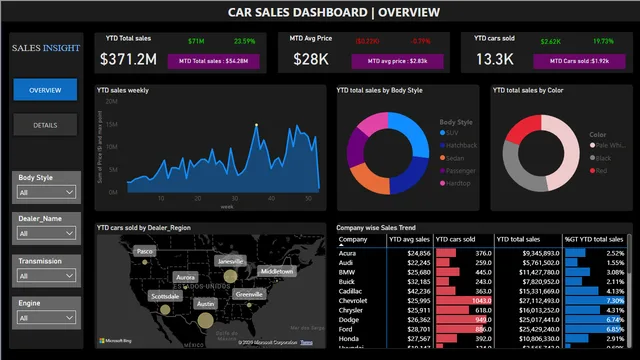Viewport: 640px width, 360px height.
Task: Open the map Terms link
Action: [x=307, y=342]
